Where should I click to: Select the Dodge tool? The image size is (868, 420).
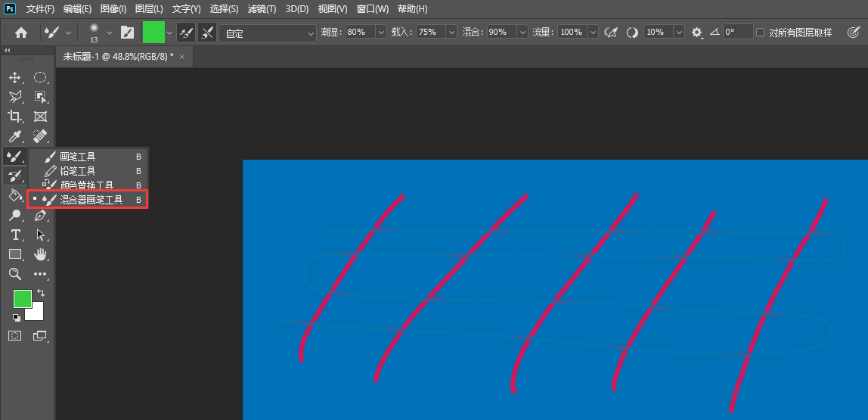pos(15,215)
